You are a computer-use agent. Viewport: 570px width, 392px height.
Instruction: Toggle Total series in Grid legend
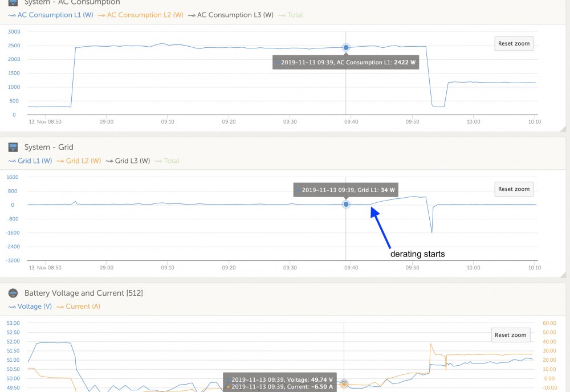(167, 161)
